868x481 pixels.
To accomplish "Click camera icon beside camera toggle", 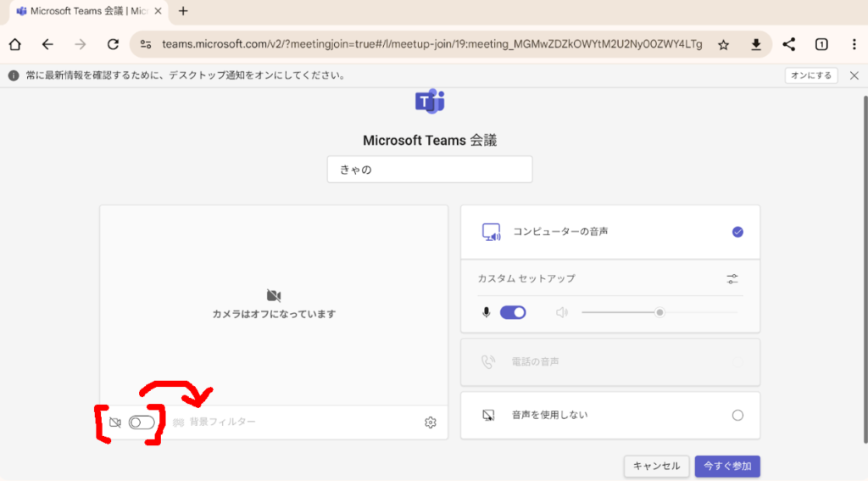I will (x=115, y=422).
